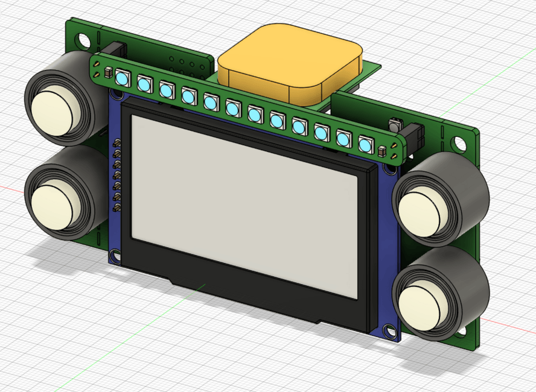This screenshot has height=392, width=536.
Task: Select the top-left mounting hole of green PCB
Action: (82, 40)
